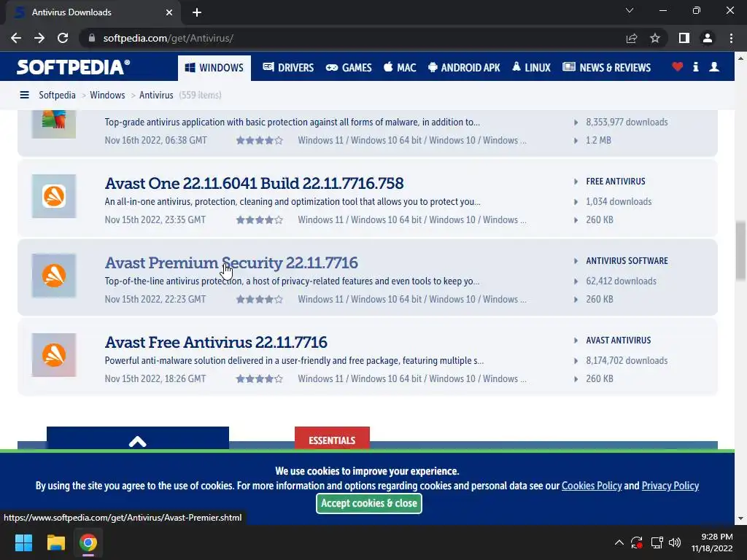Open Avast Premium Security 22.11.7716 link
This screenshot has height=560, width=747.
coord(231,262)
